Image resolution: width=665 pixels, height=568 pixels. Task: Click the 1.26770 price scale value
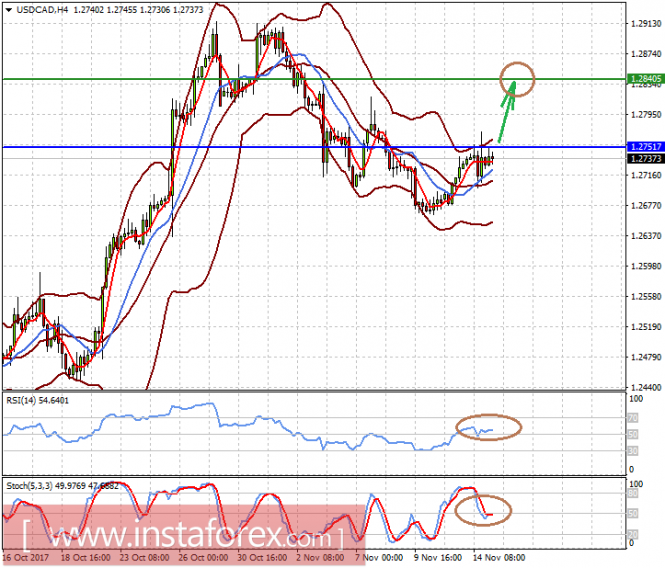pos(646,206)
